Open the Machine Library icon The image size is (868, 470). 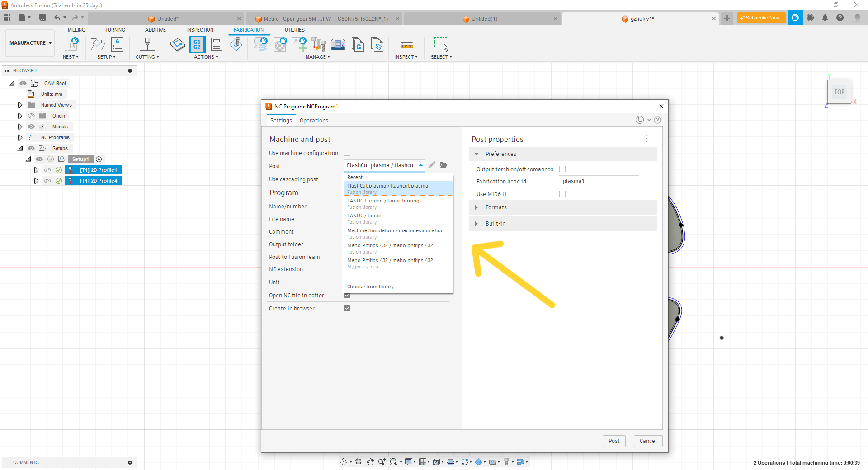coord(338,44)
